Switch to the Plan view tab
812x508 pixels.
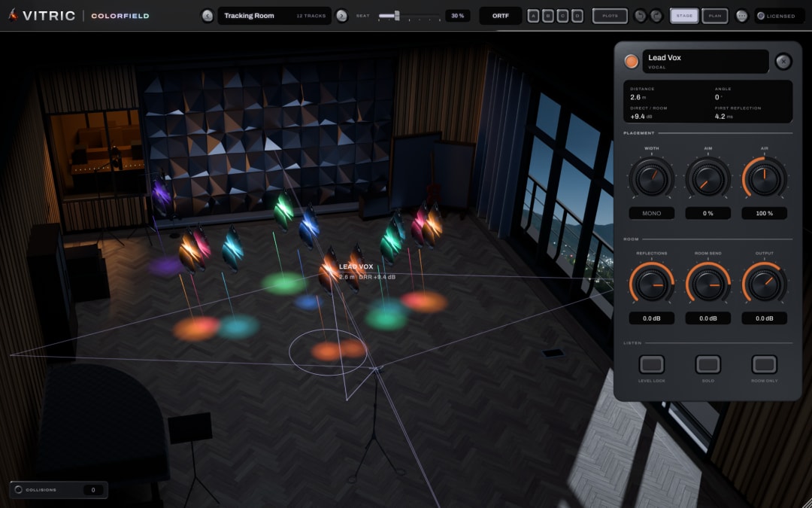click(x=715, y=16)
